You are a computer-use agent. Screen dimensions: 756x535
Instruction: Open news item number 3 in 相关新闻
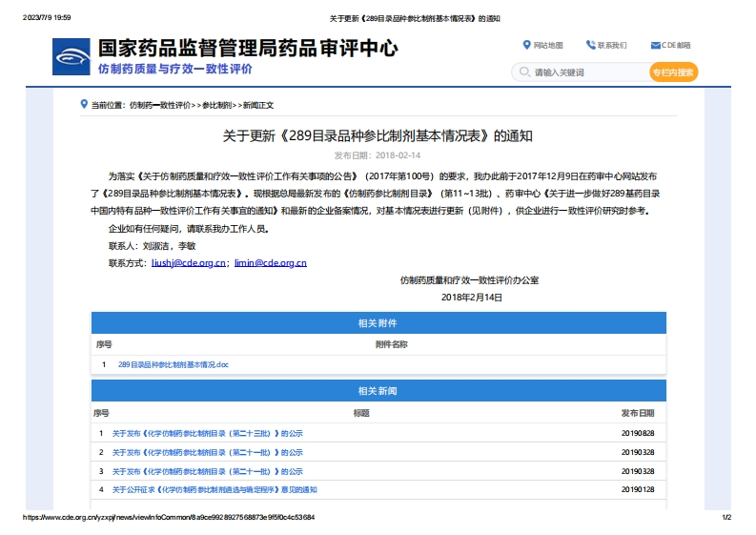[207, 471]
